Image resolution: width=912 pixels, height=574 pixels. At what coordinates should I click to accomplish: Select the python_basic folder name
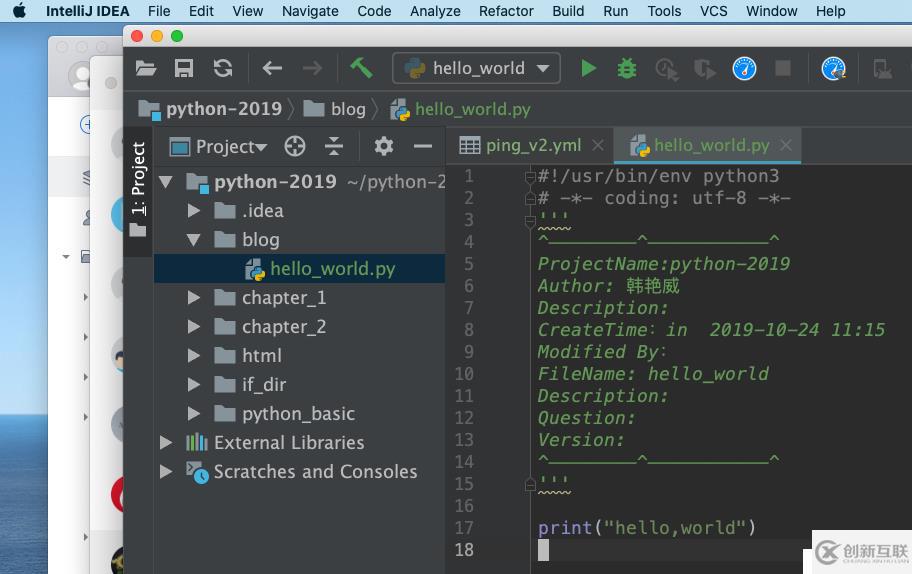click(298, 413)
